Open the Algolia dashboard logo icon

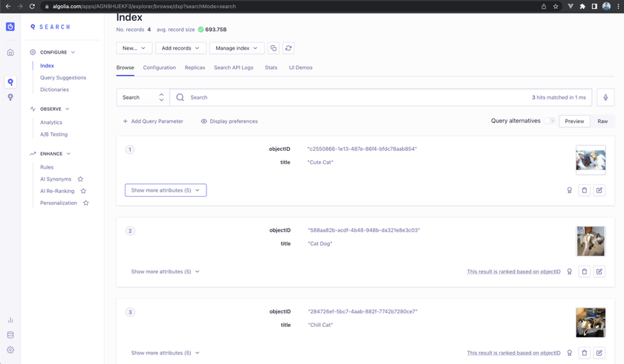pos(10,27)
